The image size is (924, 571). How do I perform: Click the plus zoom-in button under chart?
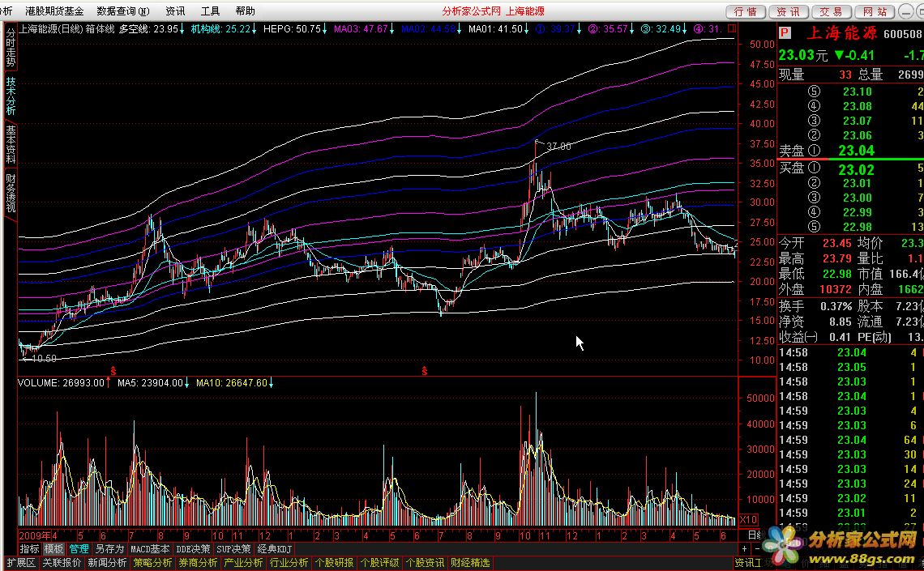click(744, 549)
